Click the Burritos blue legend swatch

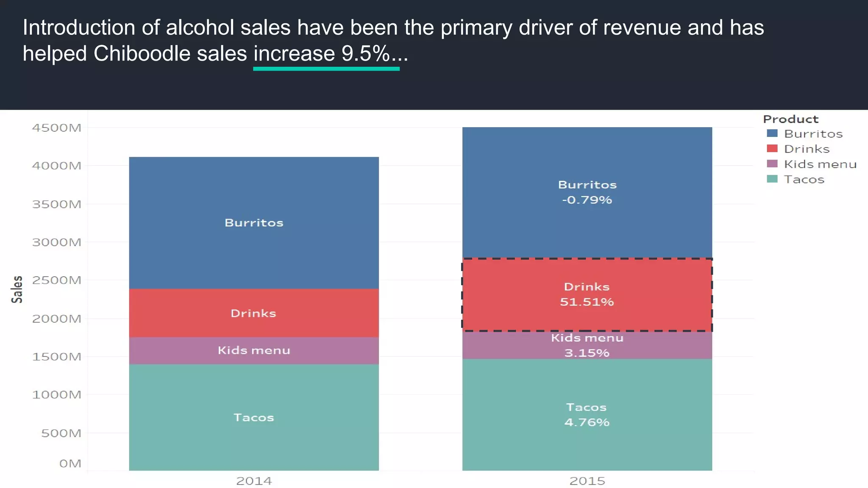pos(772,133)
